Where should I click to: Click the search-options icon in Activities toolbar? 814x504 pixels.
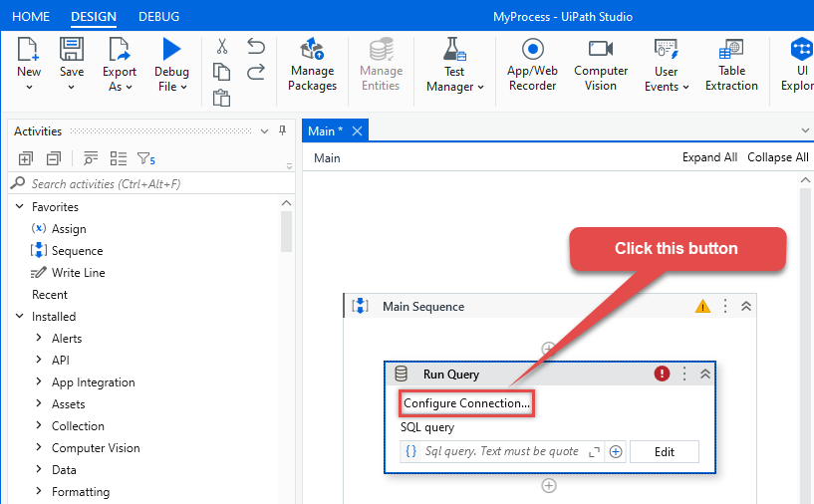tap(91, 158)
